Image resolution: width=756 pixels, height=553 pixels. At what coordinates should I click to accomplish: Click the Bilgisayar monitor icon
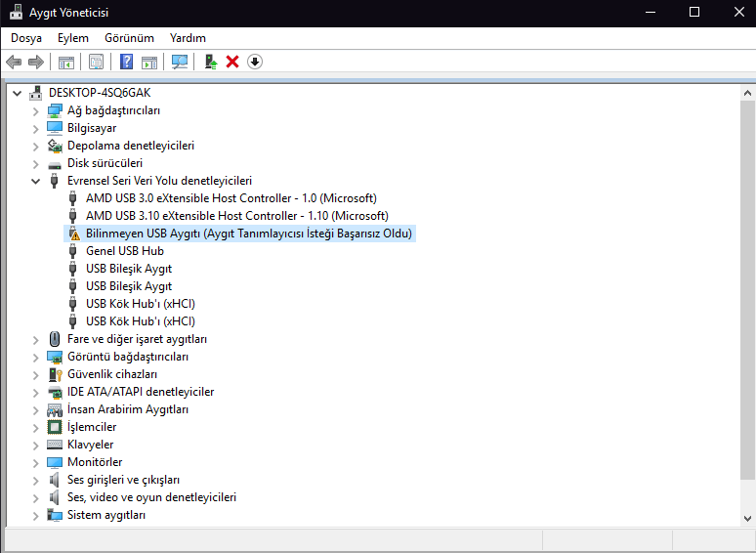[55, 128]
